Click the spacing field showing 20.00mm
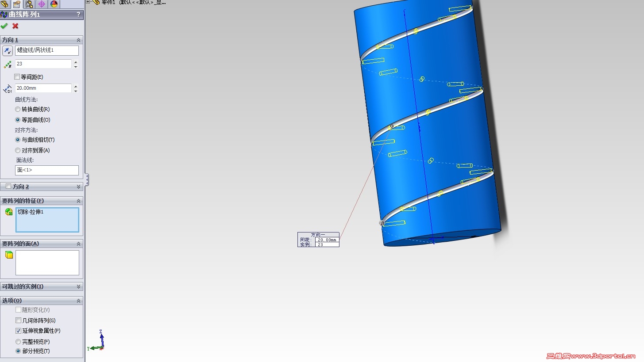 [43, 88]
